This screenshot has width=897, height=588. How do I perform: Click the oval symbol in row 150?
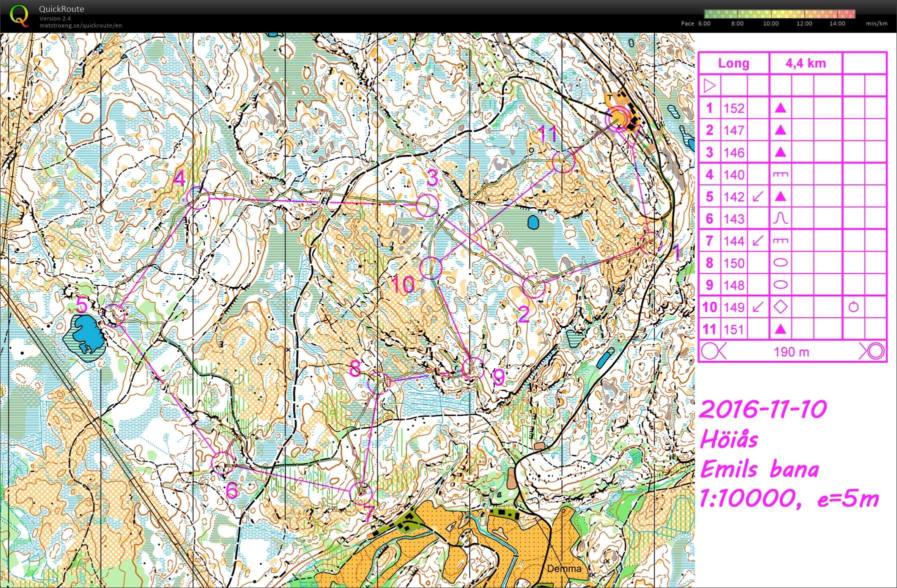tap(780, 263)
